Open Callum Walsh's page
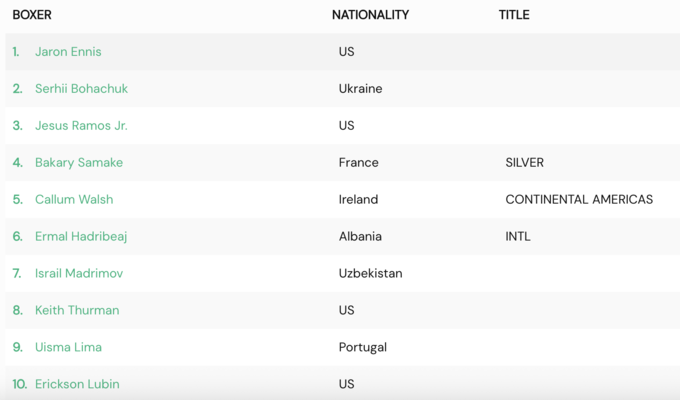 pyautogui.click(x=74, y=200)
